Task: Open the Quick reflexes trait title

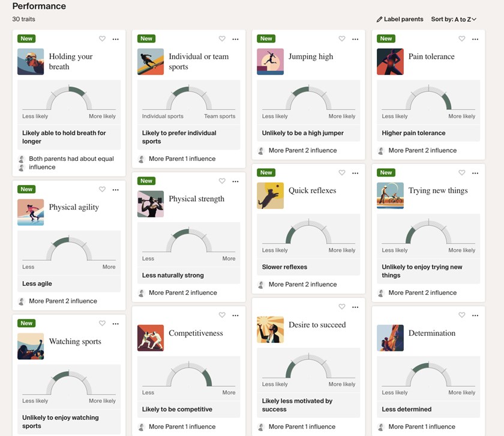Action: click(x=312, y=190)
